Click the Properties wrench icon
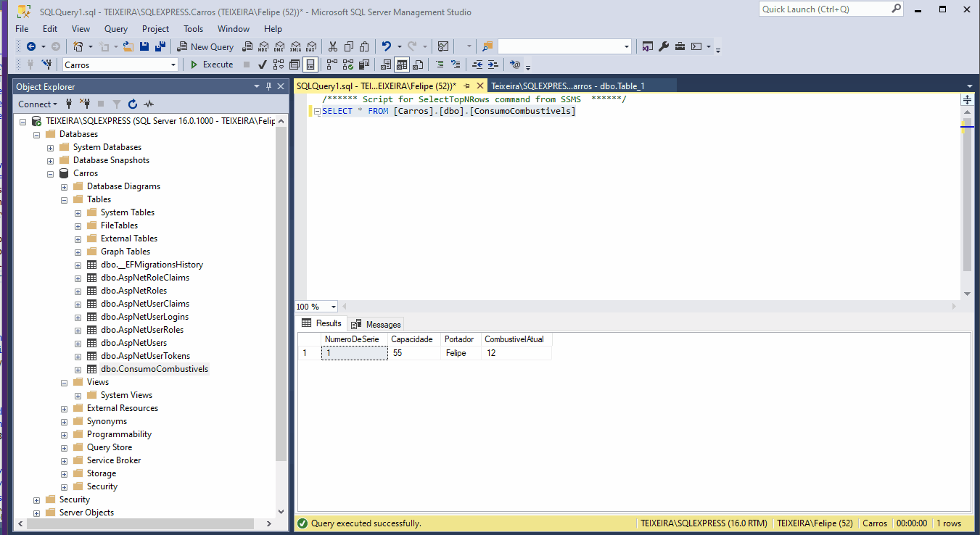The width and height of the screenshot is (980, 535). [664, 46]
